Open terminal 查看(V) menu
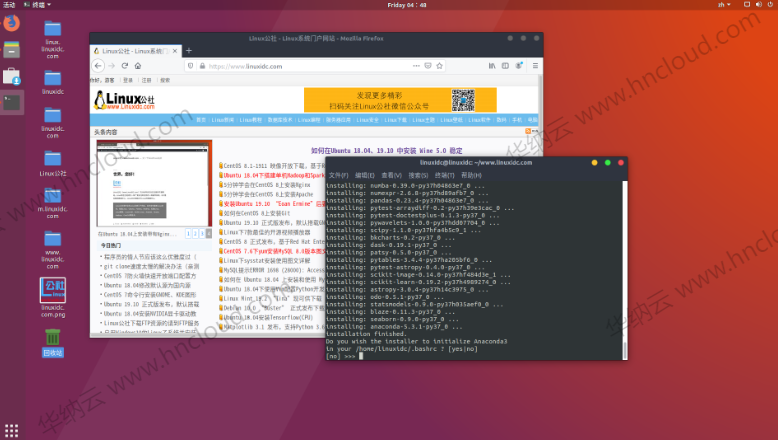This screenshot has width=778, height=440. point(391,175)
